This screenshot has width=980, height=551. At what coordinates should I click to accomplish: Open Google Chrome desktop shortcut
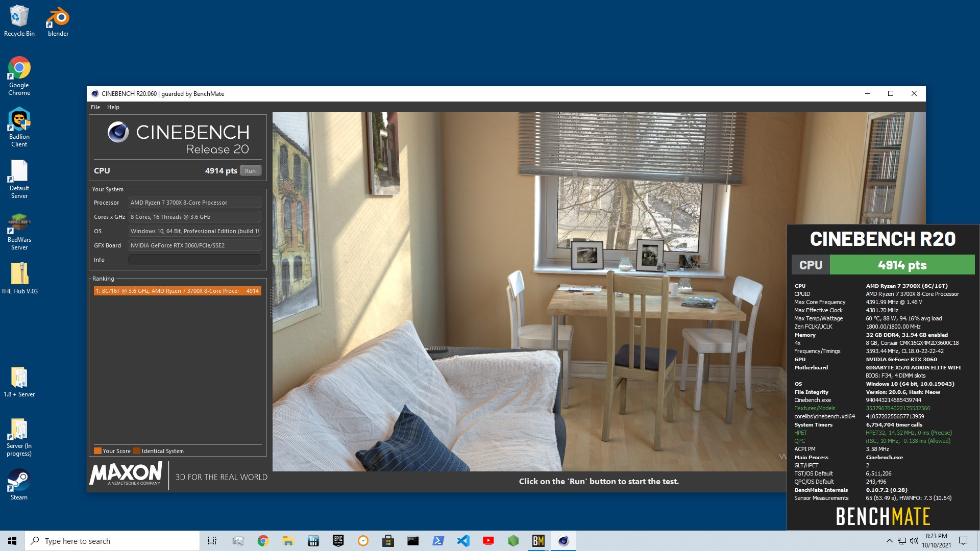[19, 76]
